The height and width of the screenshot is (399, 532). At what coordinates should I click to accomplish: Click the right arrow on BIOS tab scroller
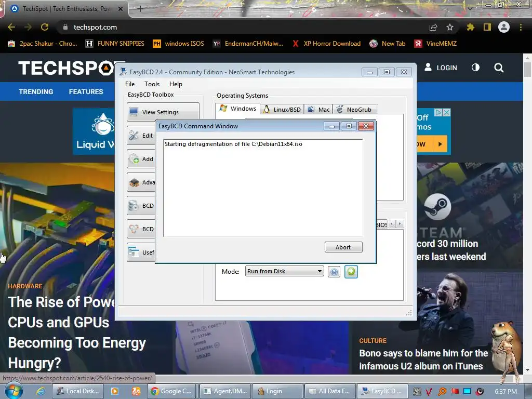(400, 224)
